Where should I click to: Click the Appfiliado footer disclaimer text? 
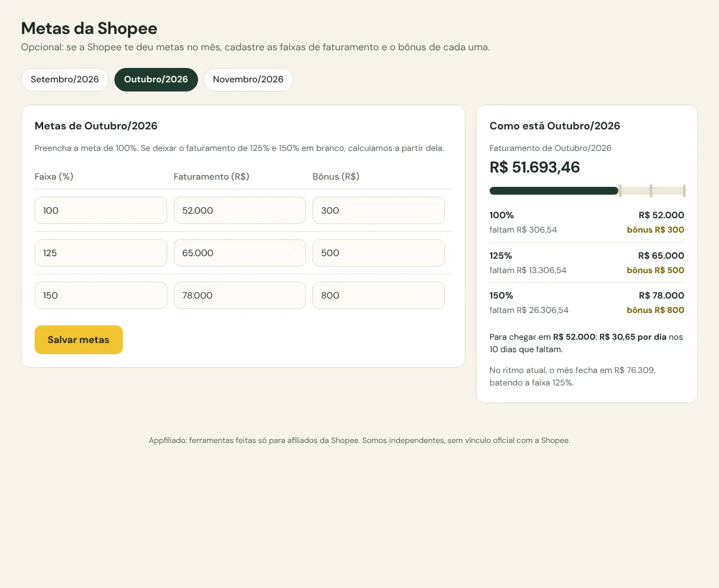359,440
